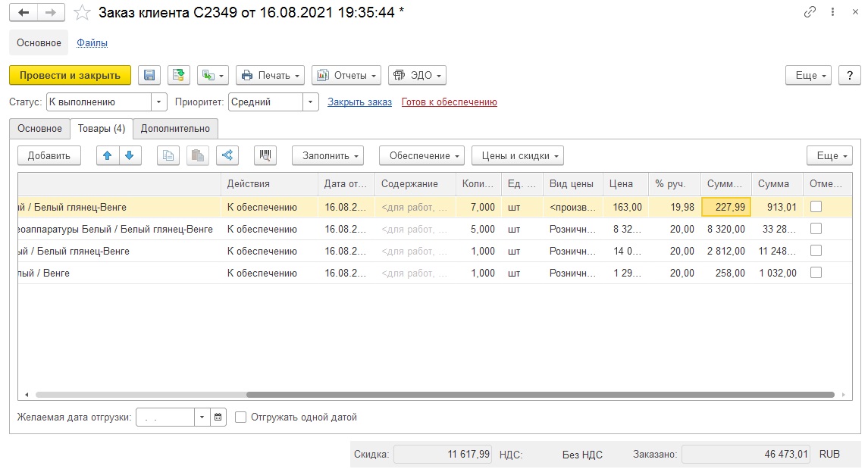This screenshot has width=868, height=469.
Task: Move the selected row down with the blue arrow
Action: coord(129,155)
